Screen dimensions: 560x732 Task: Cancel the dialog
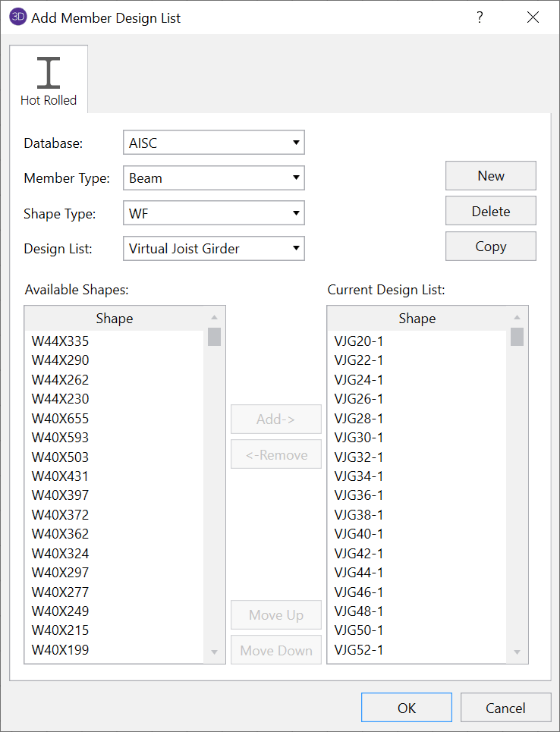tap(505, 708)
